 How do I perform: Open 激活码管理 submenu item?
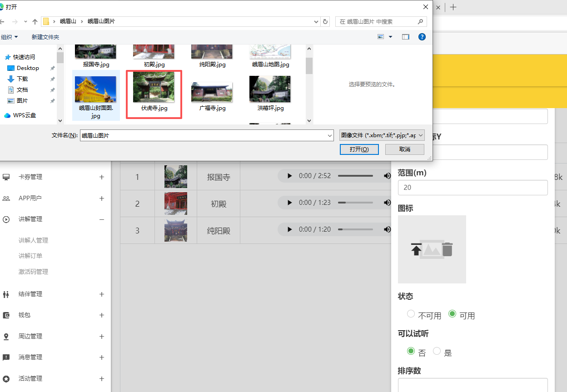(x=33, y=272)
